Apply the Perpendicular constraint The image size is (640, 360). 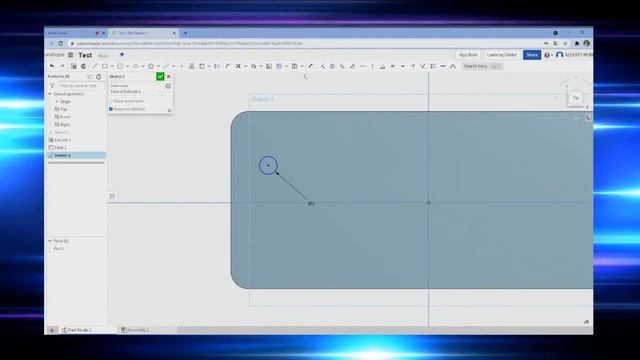(382, 66)
